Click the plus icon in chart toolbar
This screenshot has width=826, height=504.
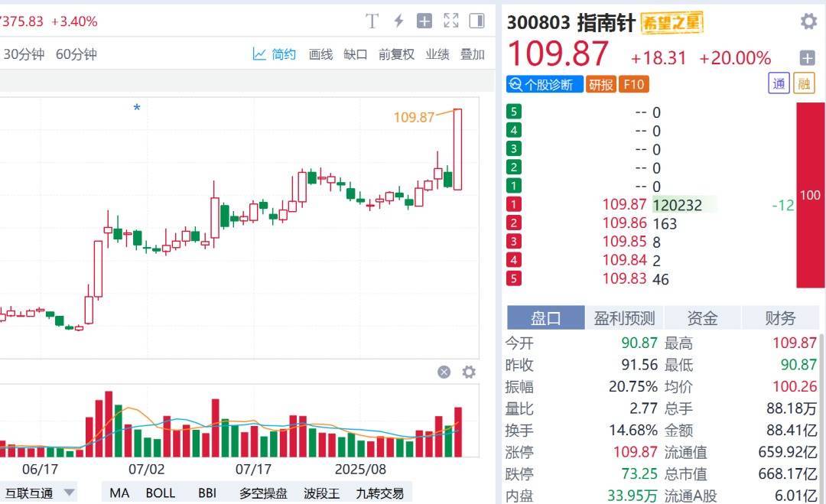(424, 21)
